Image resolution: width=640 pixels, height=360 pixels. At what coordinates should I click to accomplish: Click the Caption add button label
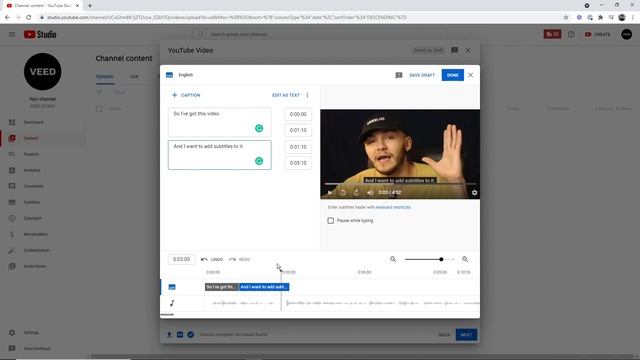tap(191, 95)
